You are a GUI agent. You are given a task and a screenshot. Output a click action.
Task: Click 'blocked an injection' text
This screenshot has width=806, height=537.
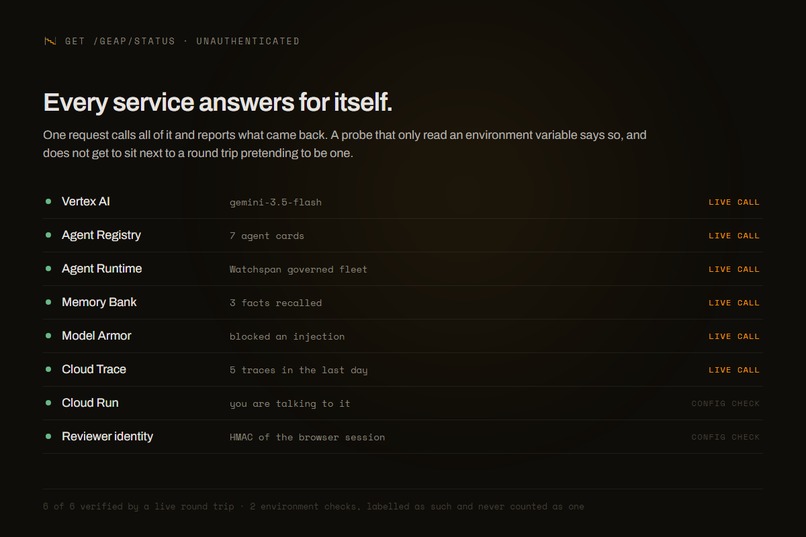(287, 337)
